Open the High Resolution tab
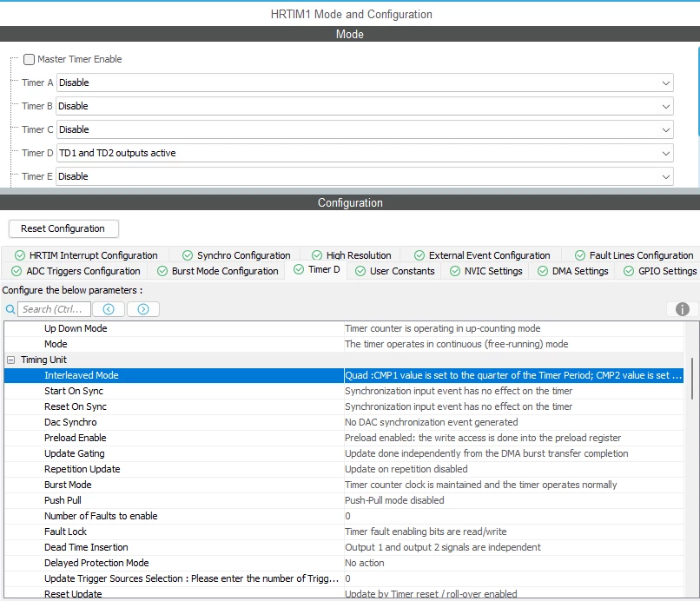This screenshot has width=700, height=601. click(x=351, y=255)
